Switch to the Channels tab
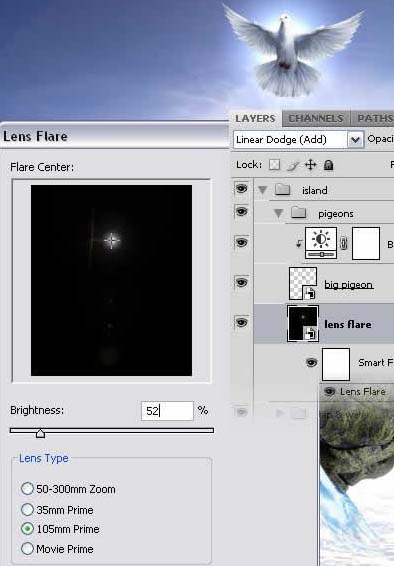Screen dimensions: 394x566 [x=316, y=118]
